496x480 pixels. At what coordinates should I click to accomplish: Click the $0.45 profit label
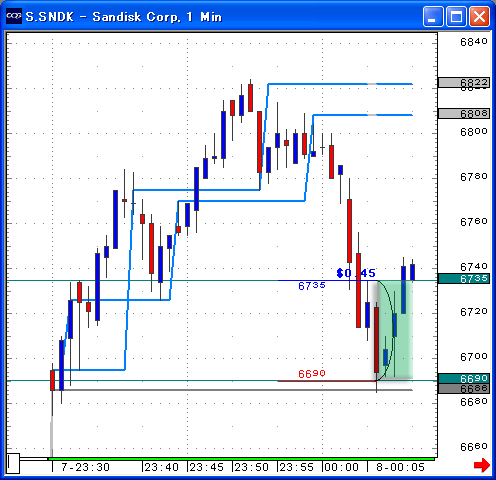click(x=356, y=273)
